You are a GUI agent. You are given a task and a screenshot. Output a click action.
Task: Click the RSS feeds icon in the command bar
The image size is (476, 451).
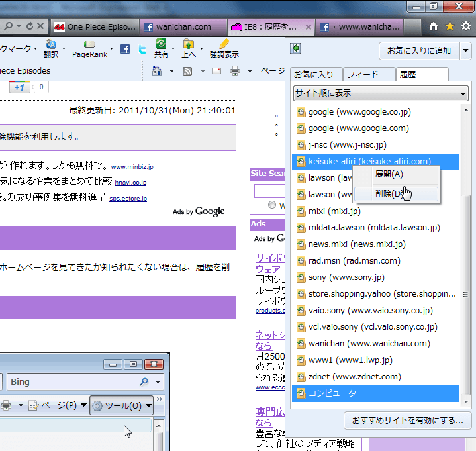(x=187, y=72)
